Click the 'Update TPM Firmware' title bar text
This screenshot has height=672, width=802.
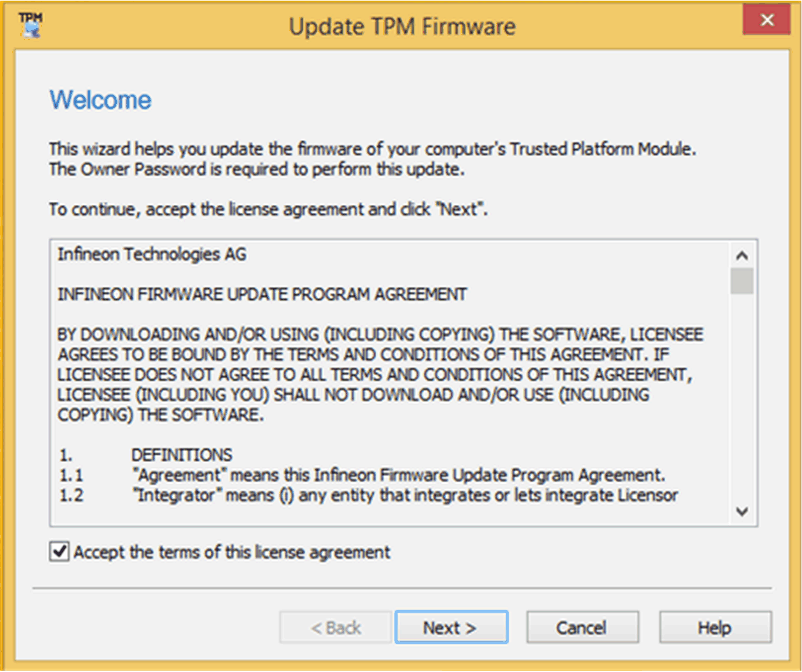tap(402, 27)
